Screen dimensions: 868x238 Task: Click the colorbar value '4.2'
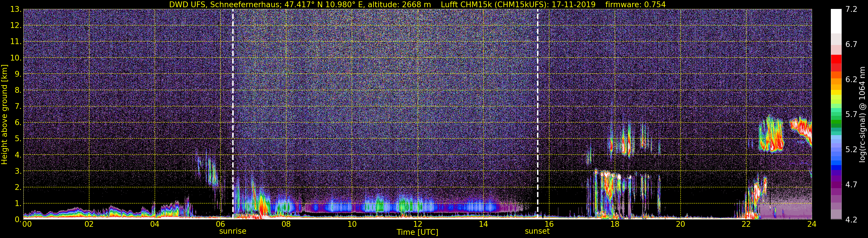tap(851, 220)
